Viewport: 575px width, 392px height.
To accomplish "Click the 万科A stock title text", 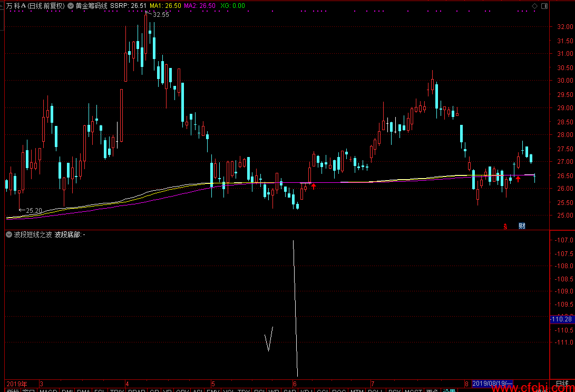I will tap(16, 6).
